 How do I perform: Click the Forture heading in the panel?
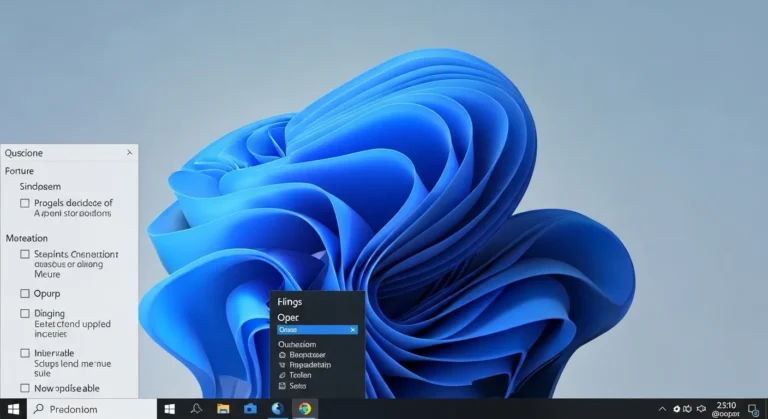tap(20, 171)
